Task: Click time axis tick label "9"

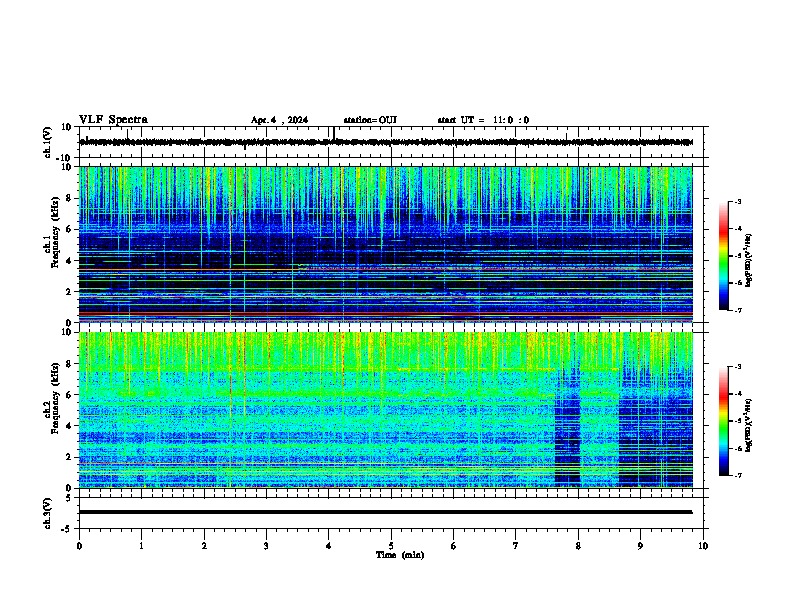Action: (x=640, y=546)
